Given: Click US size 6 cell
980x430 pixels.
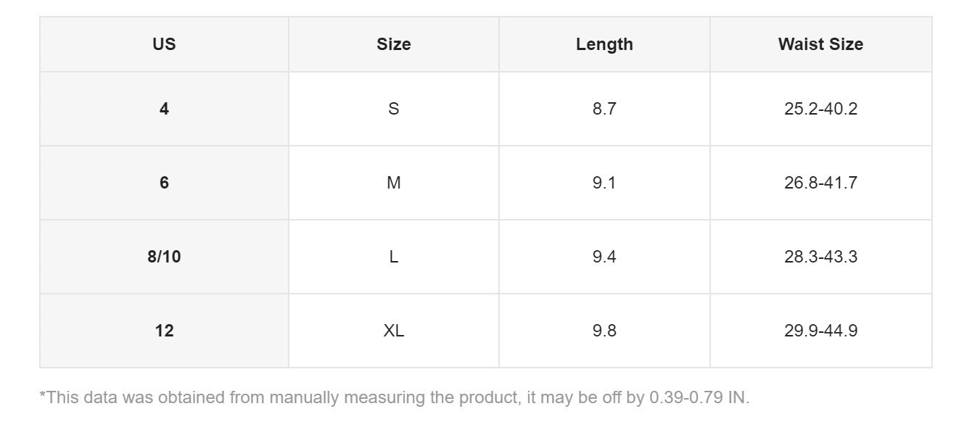Looking at the screenshot, I should pos(164,183).
